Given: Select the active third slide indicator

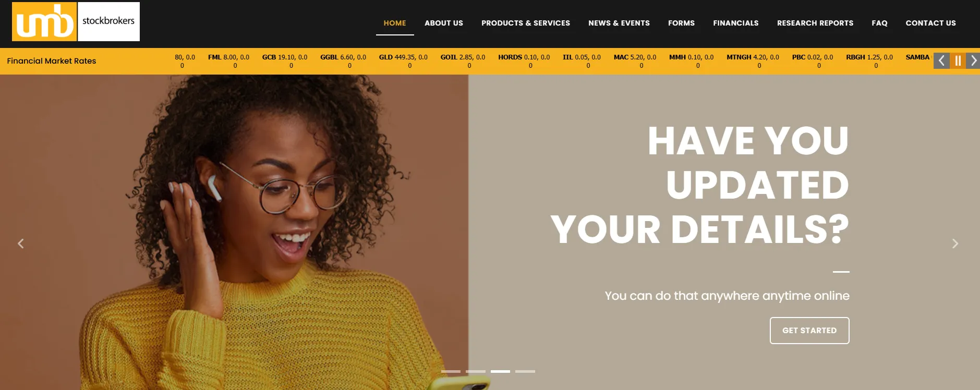Looking at the screenshot, I should tap(500, 371).
